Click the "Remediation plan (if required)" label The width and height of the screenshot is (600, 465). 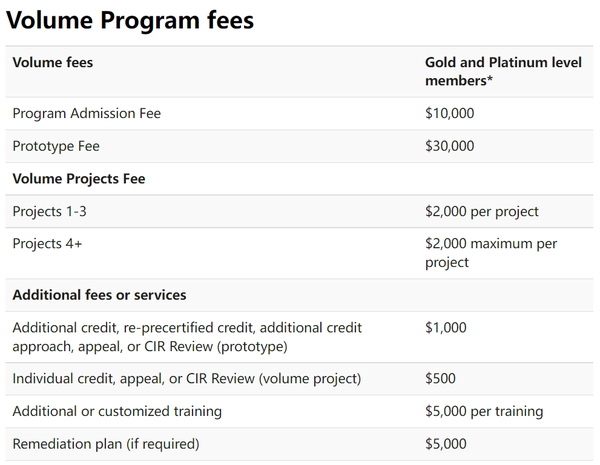point(106,444)
